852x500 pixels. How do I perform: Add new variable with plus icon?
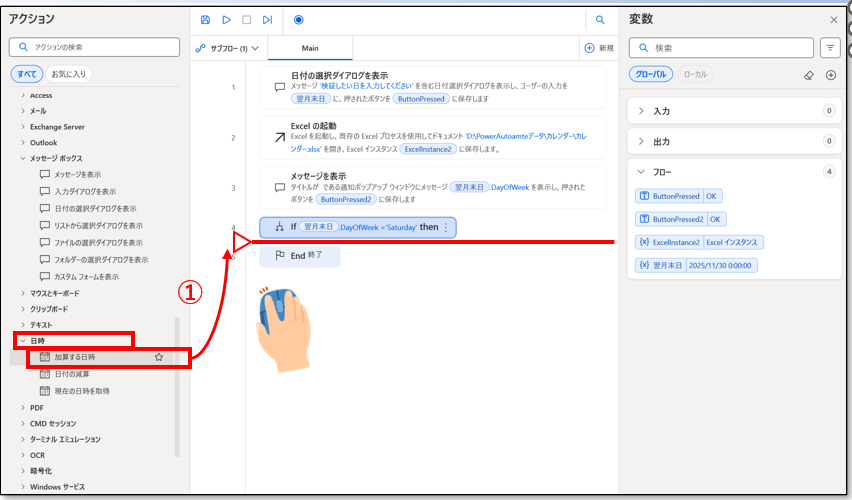830,75
